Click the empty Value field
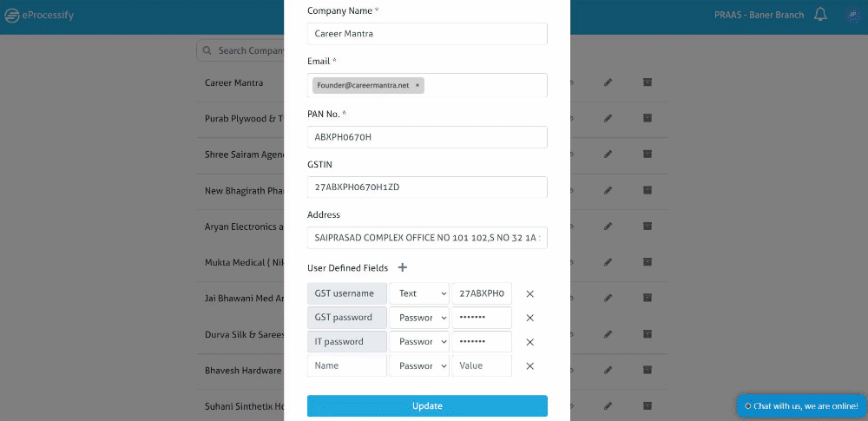This screenshot has width=868, height=421. point(482,366)
